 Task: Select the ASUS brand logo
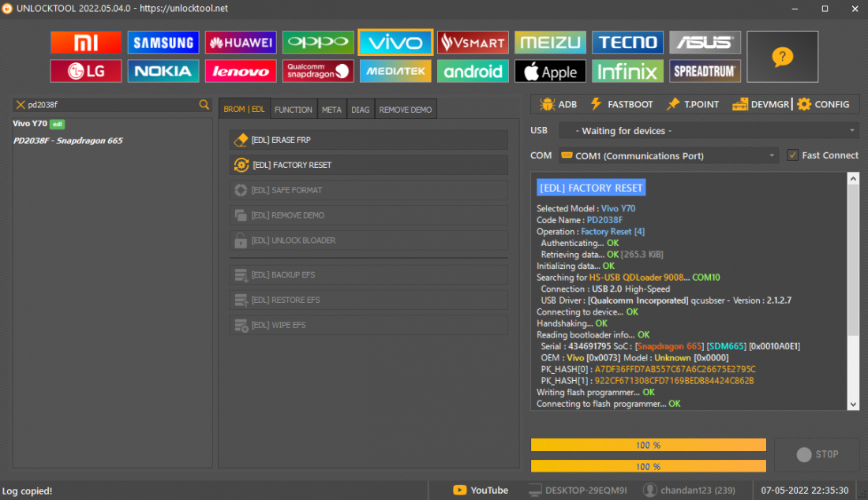tap(705, 43)
